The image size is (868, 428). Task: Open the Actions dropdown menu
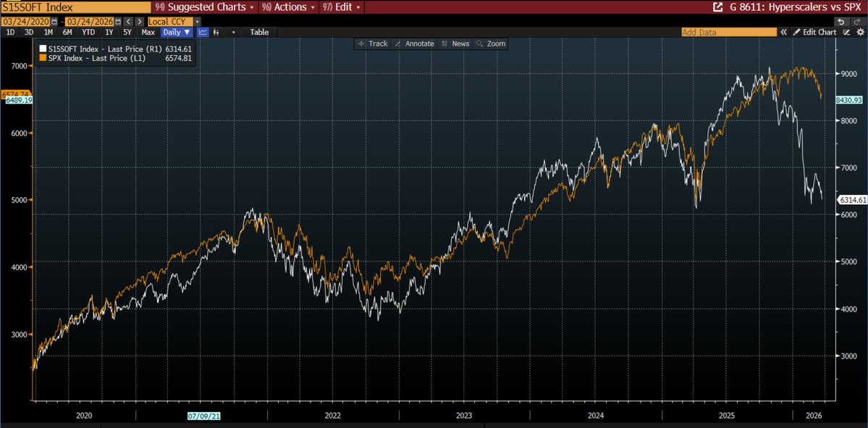(288, 7)
